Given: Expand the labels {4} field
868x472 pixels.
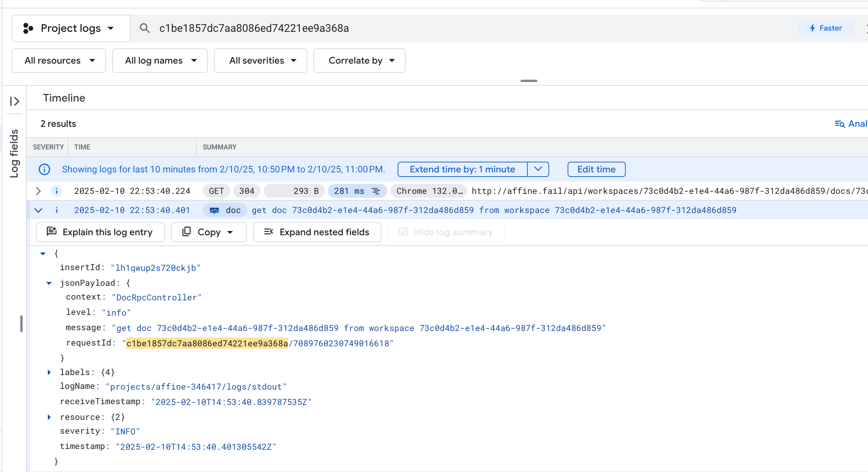Looking at the screenshot, I should pyautogui.click(x=49, y=372).
